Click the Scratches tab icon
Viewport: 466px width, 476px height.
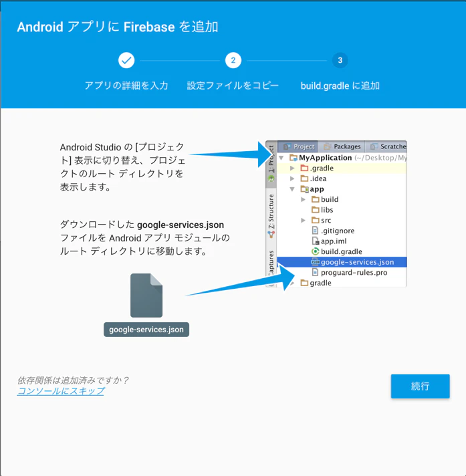tap(374, 146)
